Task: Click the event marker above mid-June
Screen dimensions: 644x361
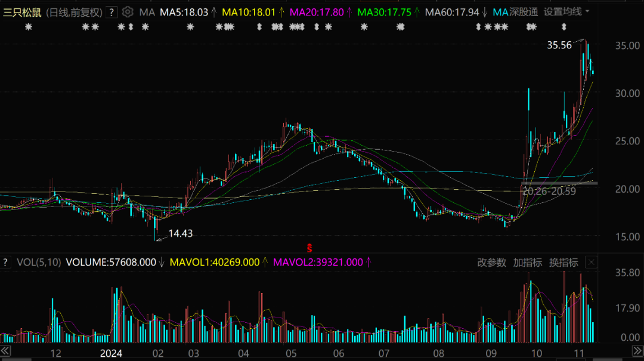Action: pos(364,27)
